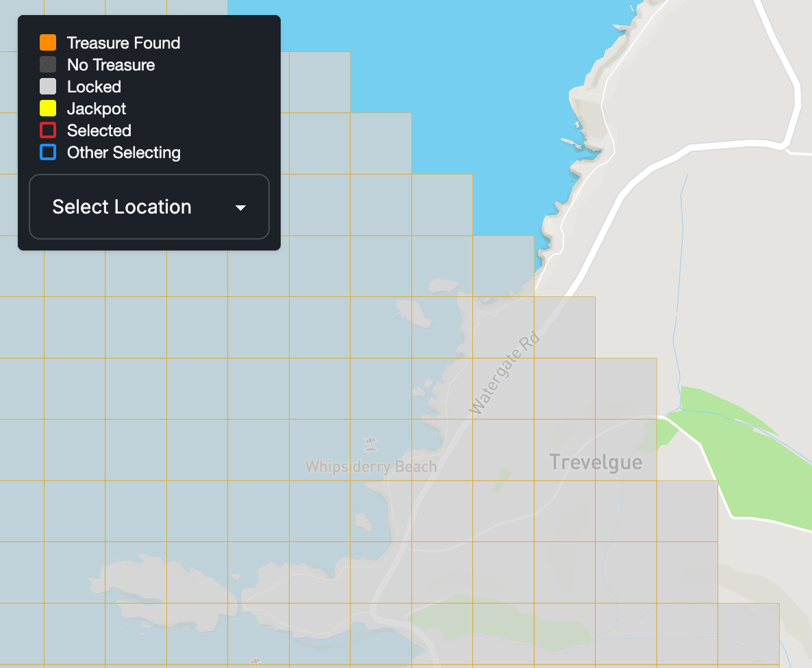Viewport: 812px width, 668px height.
Task: Click the No Treasure legend label
Action: coord(111,65)
